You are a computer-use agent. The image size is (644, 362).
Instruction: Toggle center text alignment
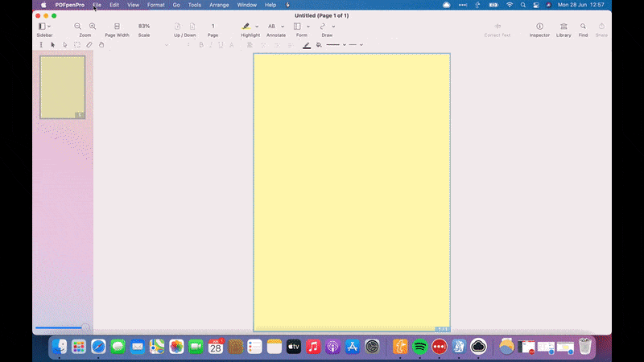263,45
